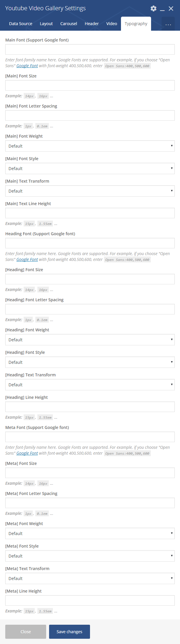Expand the [Main] Font Weight dropdown

coord(90,146)
